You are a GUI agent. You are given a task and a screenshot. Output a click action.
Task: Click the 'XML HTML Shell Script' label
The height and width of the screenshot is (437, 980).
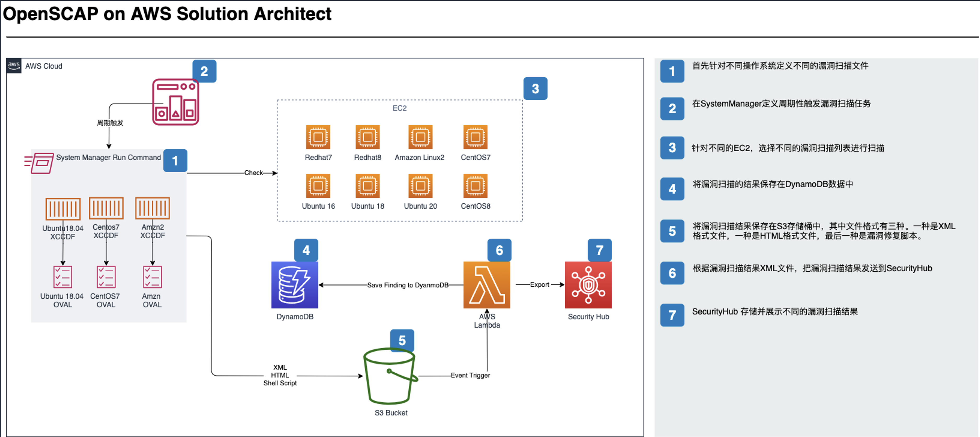pyautogui.click(x=280, y=375)
